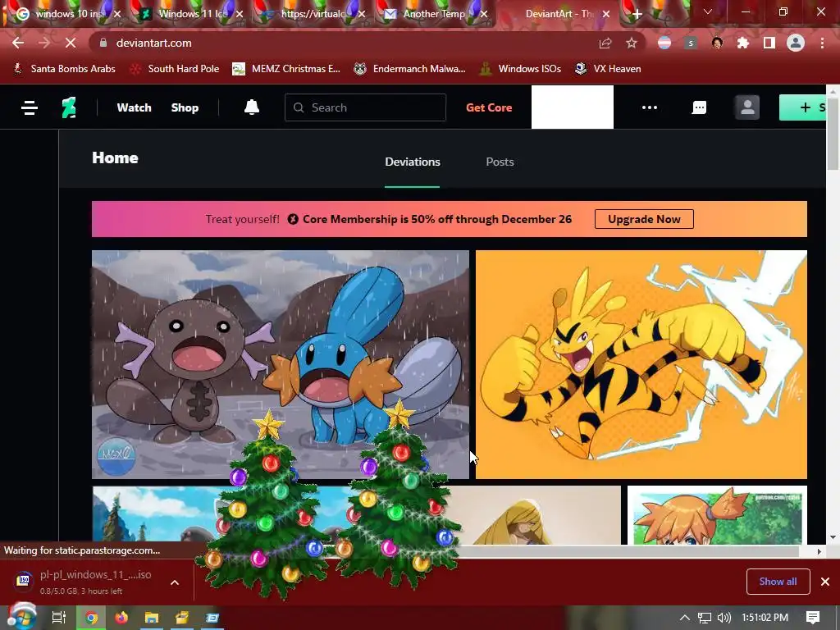Open the Windows ISOs bookmark
Viewport: 840px width, 630px height.
click(x=520, y=69)
